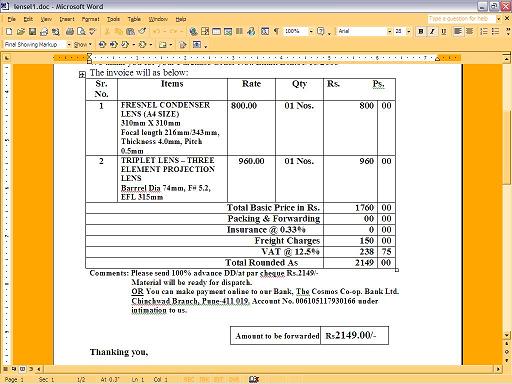Toggle Track Changes icon
This screenshot has height=384, width=512.
point(183,44)
